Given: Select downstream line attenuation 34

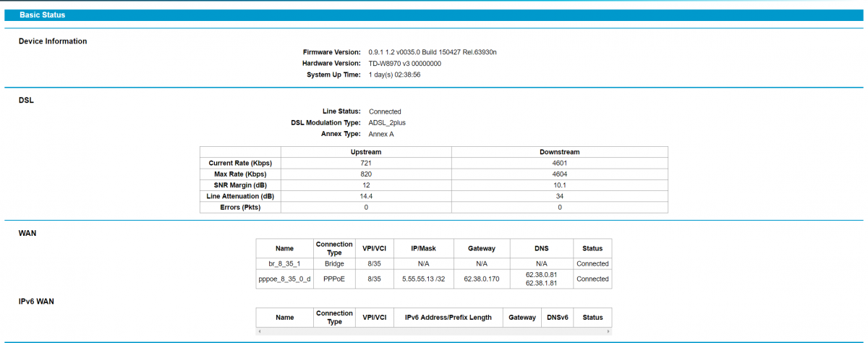Looking at the screenshot, I should point(559,197).
